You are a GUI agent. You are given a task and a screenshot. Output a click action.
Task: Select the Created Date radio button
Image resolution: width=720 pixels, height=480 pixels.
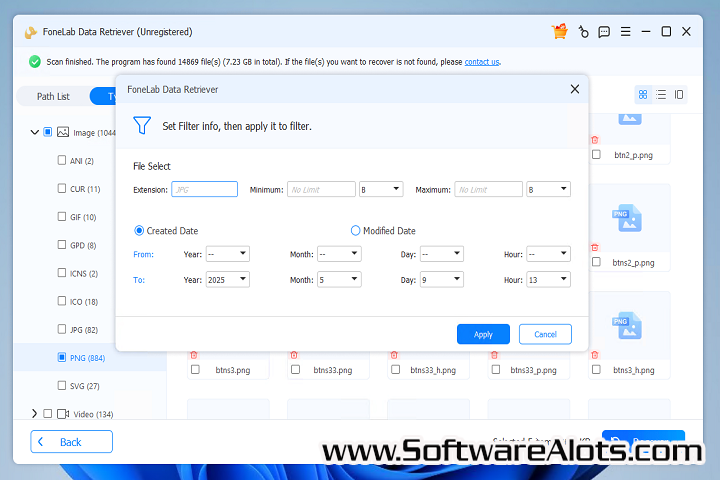139,231
